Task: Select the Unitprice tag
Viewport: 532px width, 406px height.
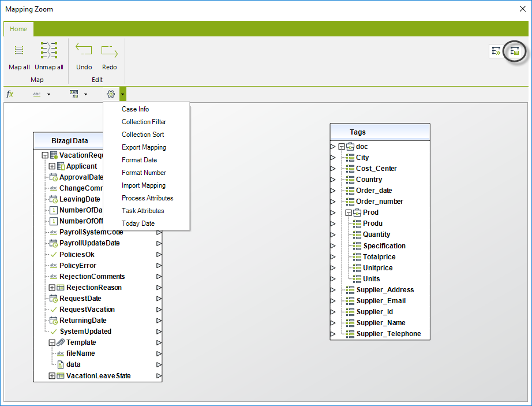Action: click(x=377, y=268)
